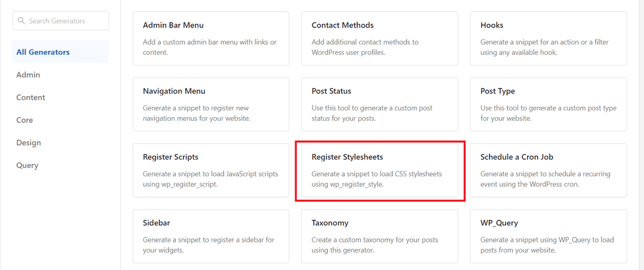Viewport: 644px width, 270px height.
Task: Open the Contact Methods generator card
Action: (x=379, y=38)
